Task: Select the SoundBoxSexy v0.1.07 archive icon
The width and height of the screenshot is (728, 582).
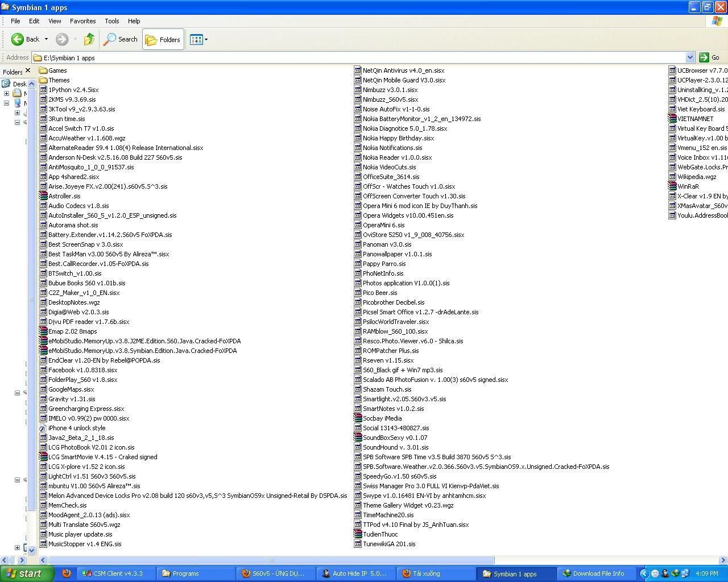Action: pyautogui.click(x=358, y=438)
